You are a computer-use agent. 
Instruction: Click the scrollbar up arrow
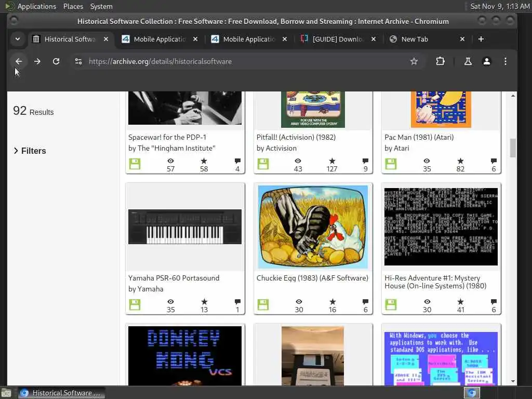coord(513,96)
